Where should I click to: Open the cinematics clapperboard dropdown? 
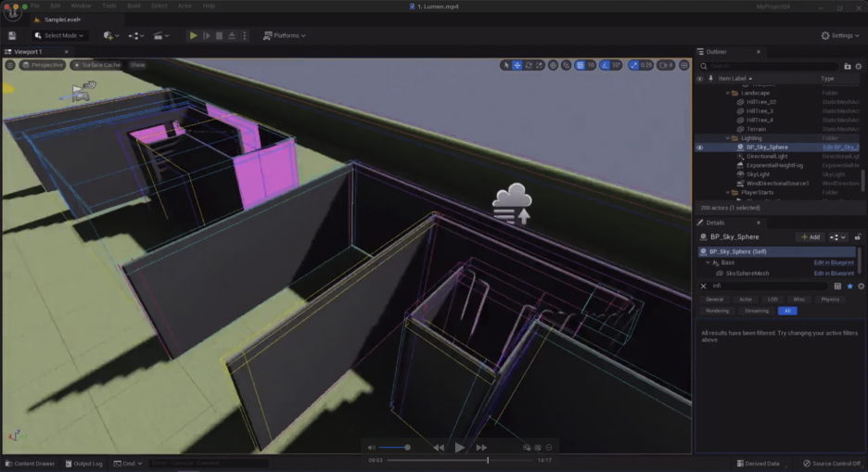coord(161,35)
